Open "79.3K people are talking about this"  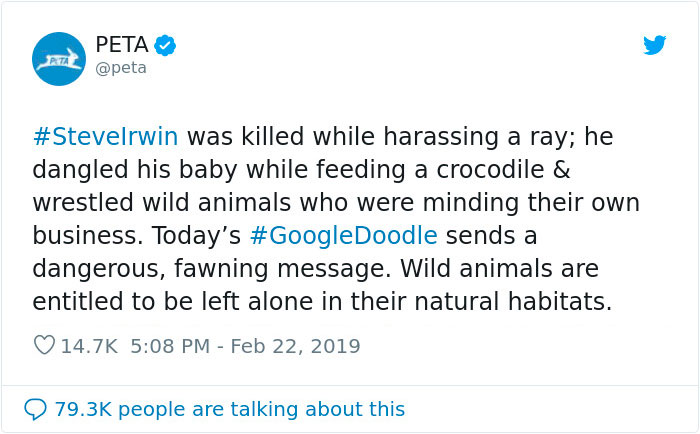pos(230,408)
